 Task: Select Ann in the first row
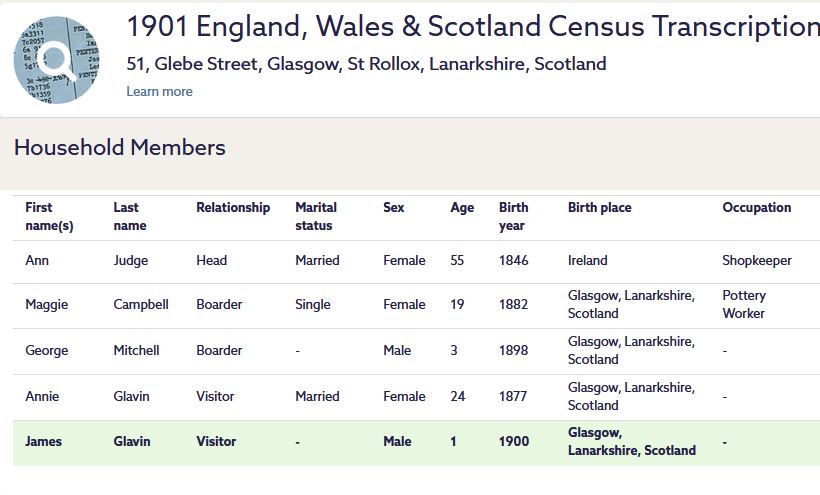tap(37, 261)
